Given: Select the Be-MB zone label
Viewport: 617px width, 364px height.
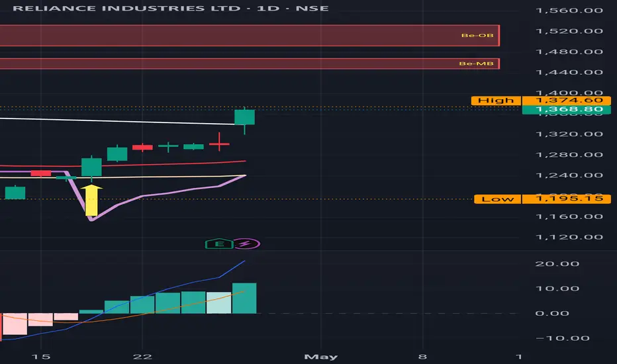Looking at the screenshot, I should [x=476, y=64].
